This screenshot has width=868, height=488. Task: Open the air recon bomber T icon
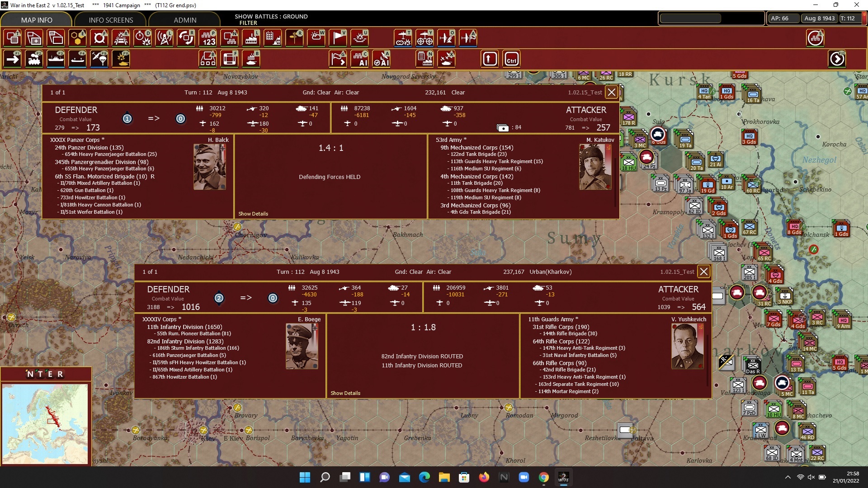[x=403, y=38]
